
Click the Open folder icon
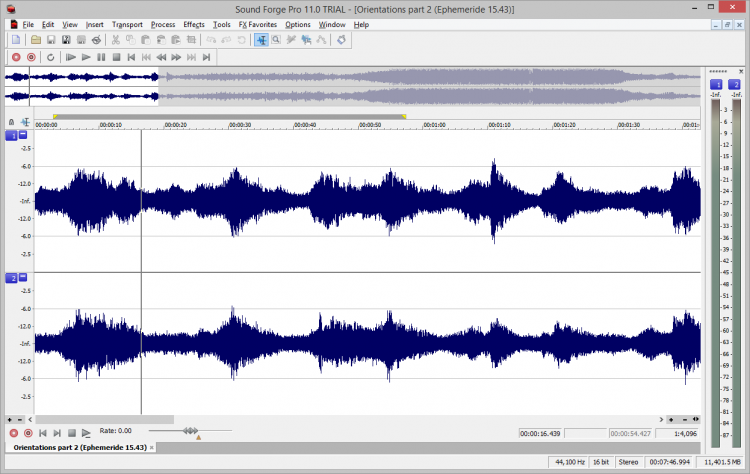(x=36, y=40)
